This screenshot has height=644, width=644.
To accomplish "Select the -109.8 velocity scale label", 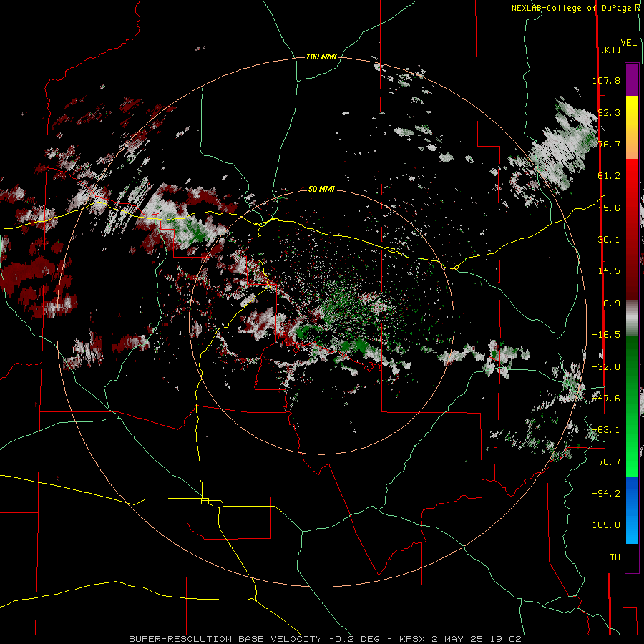I will [603, 525].
